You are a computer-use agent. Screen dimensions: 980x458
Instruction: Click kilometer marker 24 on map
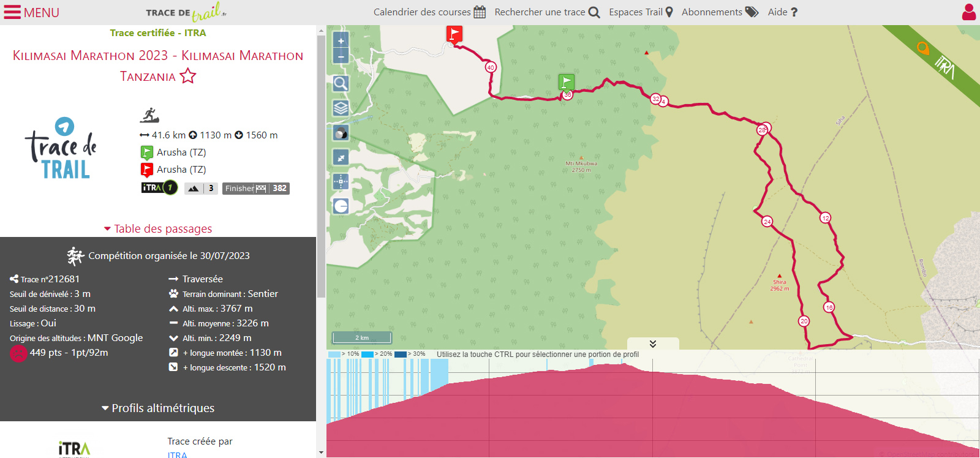tap(767, 222)
